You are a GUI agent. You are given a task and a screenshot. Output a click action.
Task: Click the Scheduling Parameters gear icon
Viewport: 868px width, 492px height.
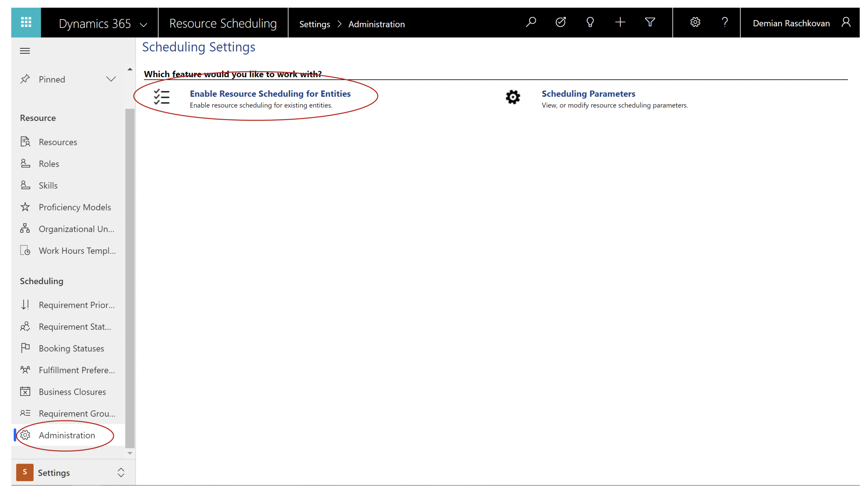point(513,97)
